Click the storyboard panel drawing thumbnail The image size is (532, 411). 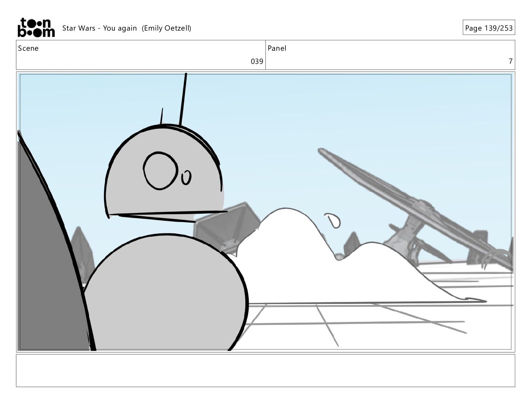[265, 212]
